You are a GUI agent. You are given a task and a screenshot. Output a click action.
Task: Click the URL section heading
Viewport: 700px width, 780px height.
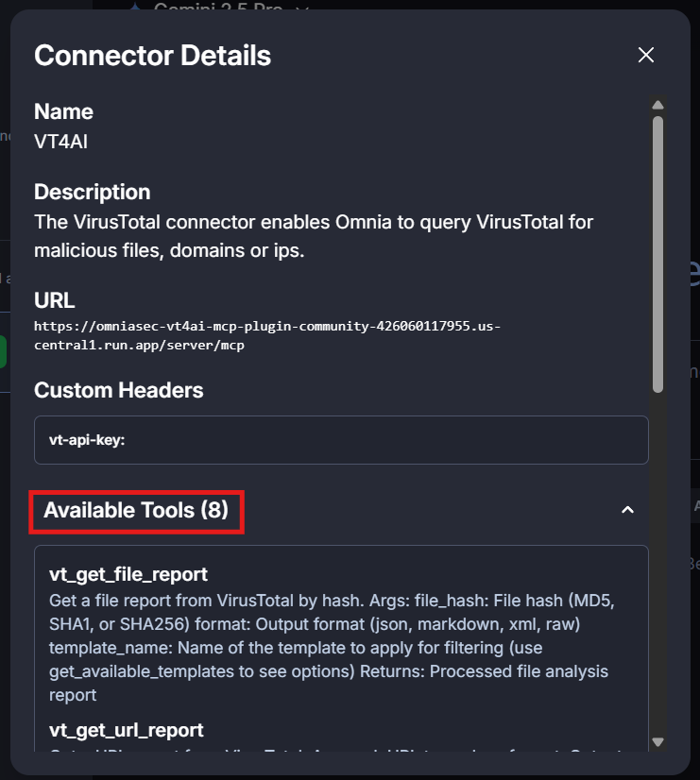click(55, 300)
